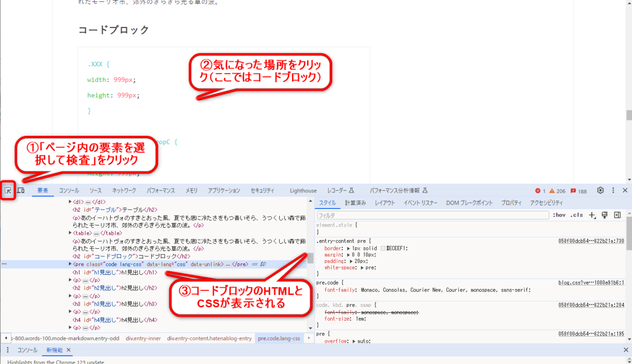Screen dimensions: 632x364
Task: Open the レコーダー tab
Action: 340,191
